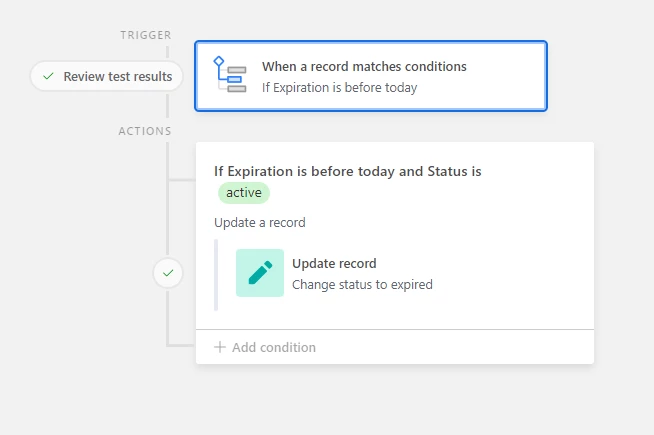Click the plus icon beside Add condition

220,347
